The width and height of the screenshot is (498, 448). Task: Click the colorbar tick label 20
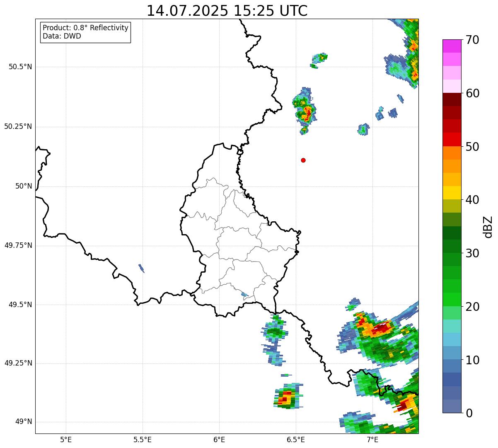click(472, 307)
